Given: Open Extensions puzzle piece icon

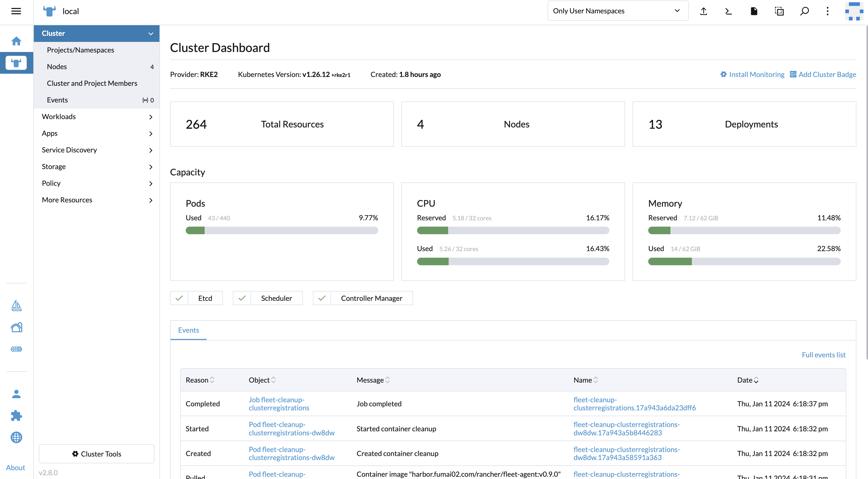Looking at the screenshot, I should coord(16,415).
